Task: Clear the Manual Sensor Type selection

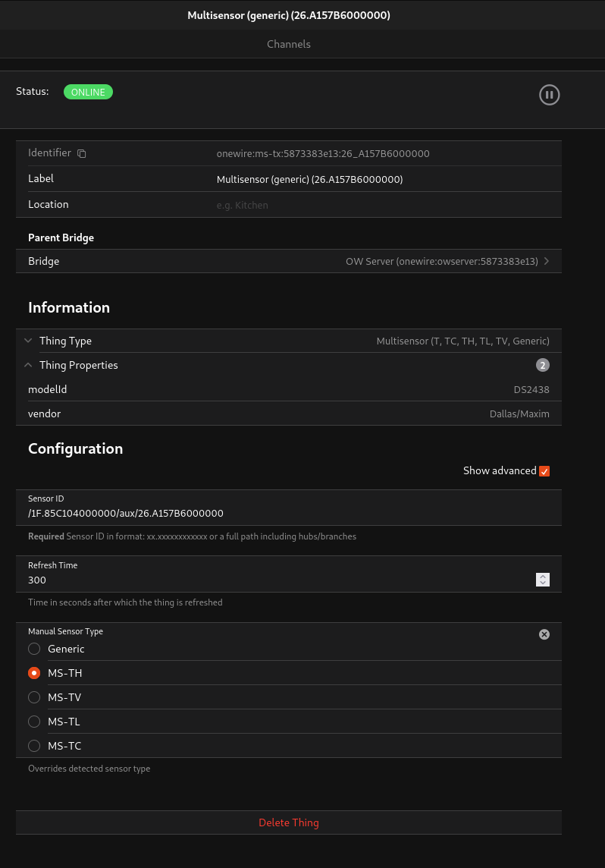Action: click(x=544, y=634)
